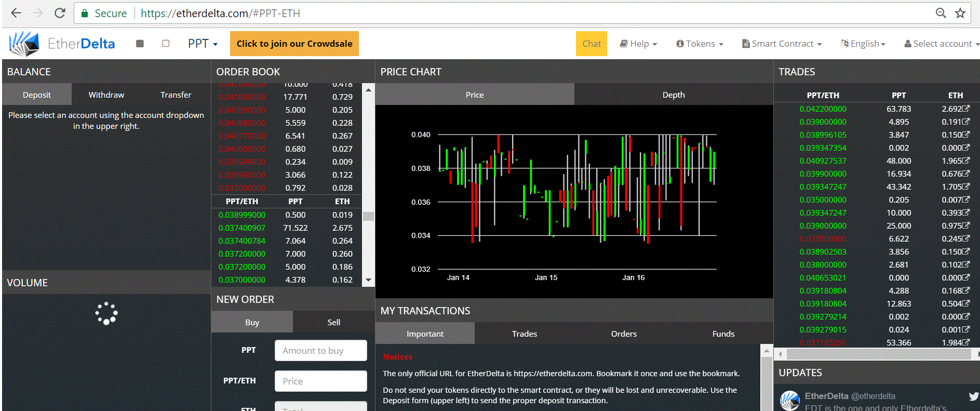Switch to the Deposit tab
The image size is (980, 411).
coord(37,95)
